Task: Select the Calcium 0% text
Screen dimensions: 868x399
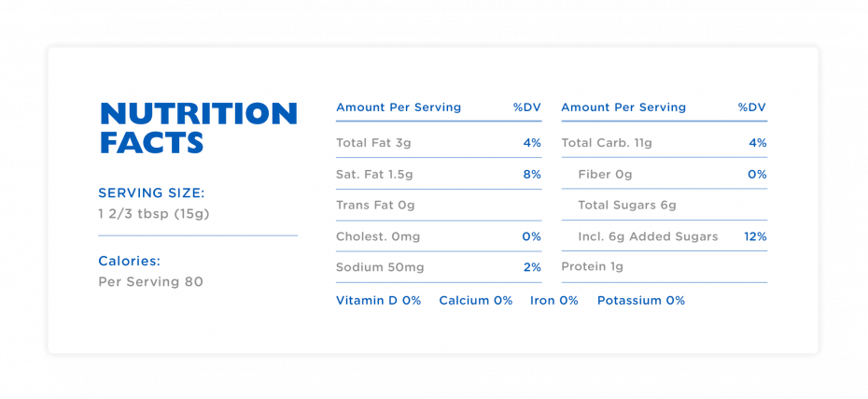Action: [476, 300]
